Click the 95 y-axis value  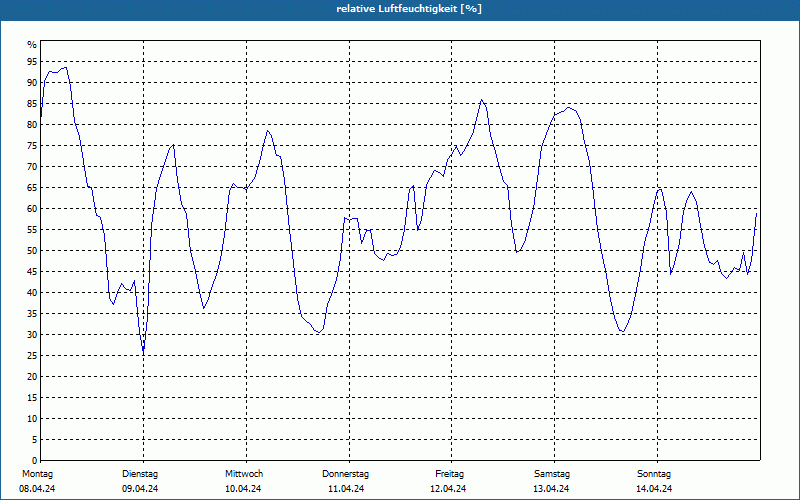click(x=32, y=62)
